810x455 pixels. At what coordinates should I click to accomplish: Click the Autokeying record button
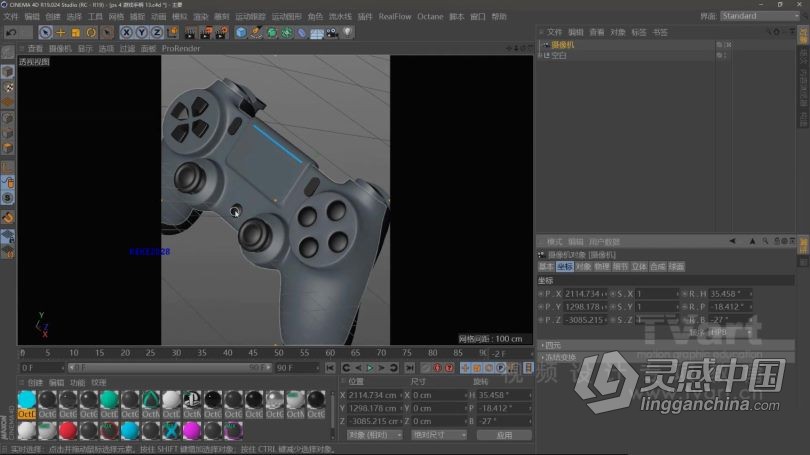pos(449,368)
